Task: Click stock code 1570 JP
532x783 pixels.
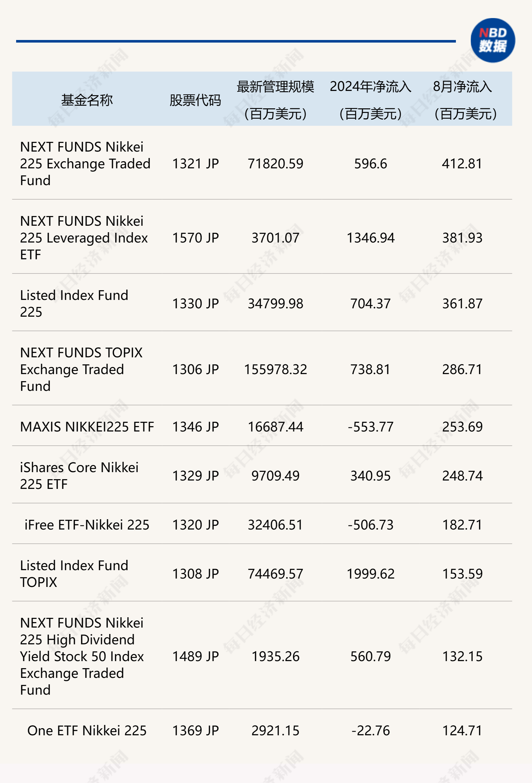Action: click(195, 238)
